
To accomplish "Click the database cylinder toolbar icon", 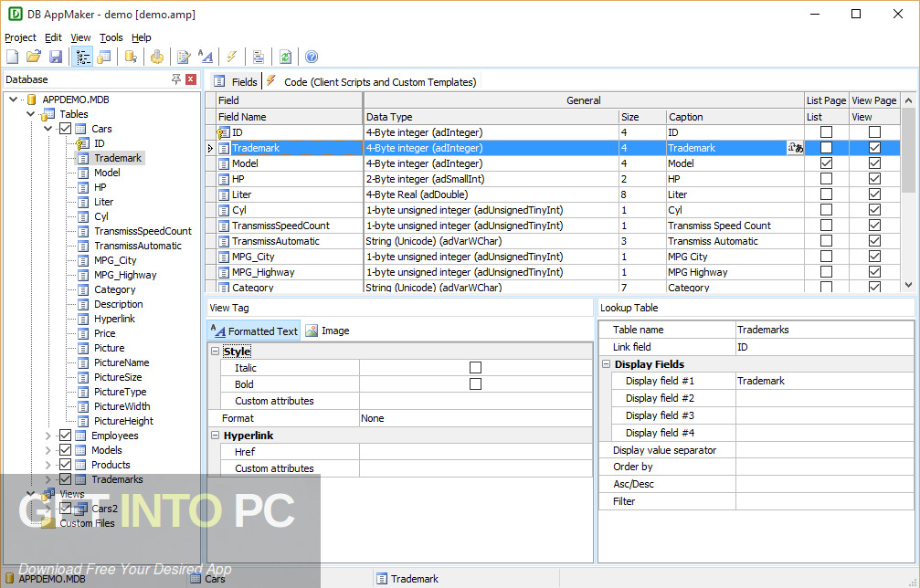I will coord(131,57).
